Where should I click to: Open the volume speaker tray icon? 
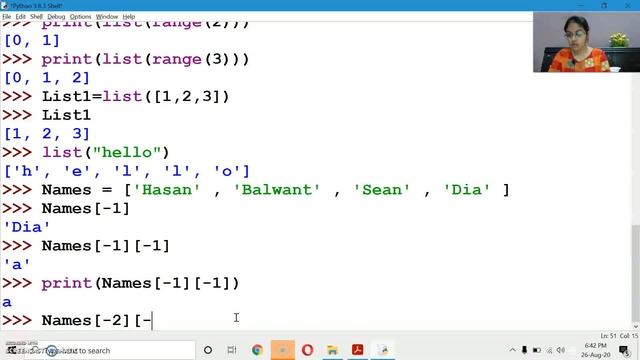(x=561, y=350)
